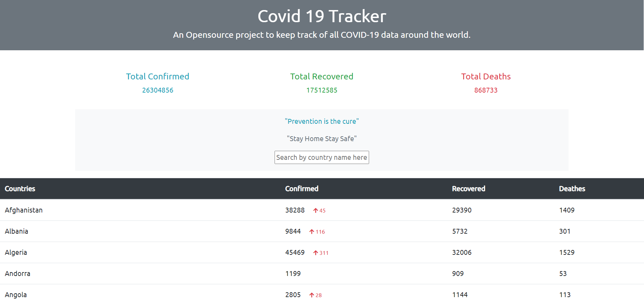Click Albania's recovered count 5732

[x=460, y=231]
